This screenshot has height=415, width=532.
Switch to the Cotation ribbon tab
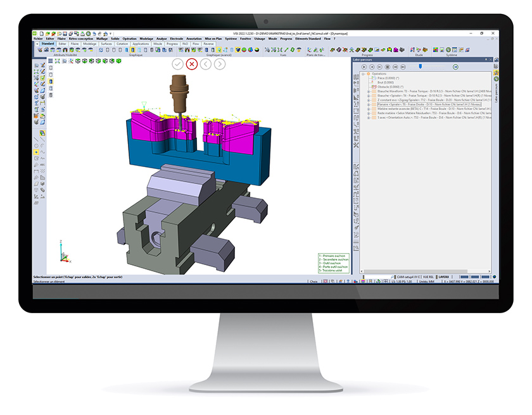click(x=122, y=44)
